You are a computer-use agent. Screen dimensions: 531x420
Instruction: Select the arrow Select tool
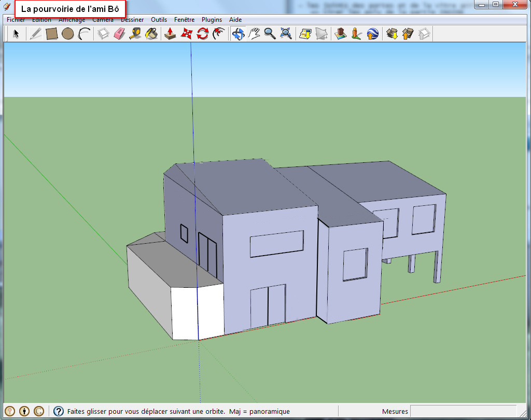[x=16, y=34]
